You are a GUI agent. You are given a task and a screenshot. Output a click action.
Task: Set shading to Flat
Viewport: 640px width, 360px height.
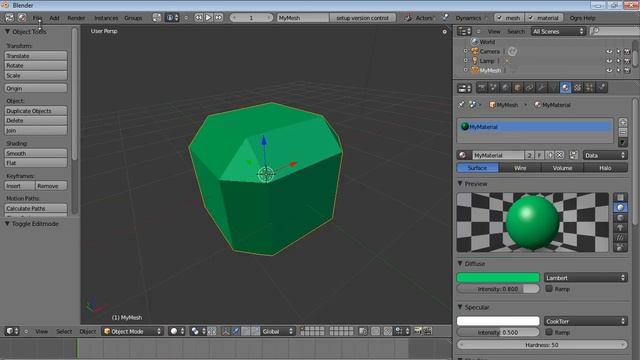tap(36, 163)
